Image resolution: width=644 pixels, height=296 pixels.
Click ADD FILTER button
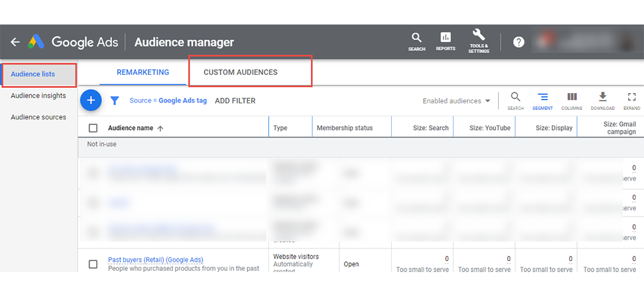[235, 101]
